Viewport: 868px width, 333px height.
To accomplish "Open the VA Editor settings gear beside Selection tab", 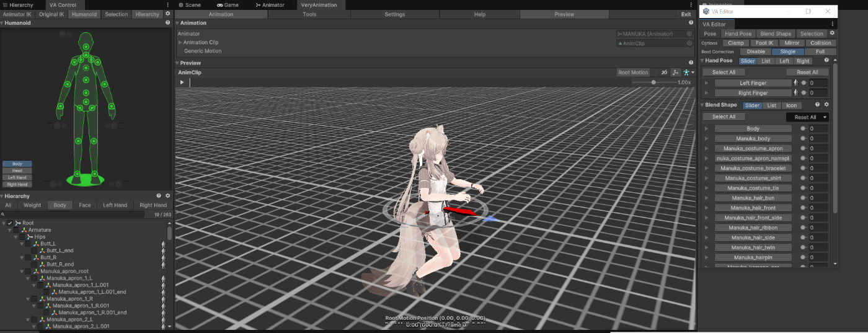I will [x=832, y=33].
